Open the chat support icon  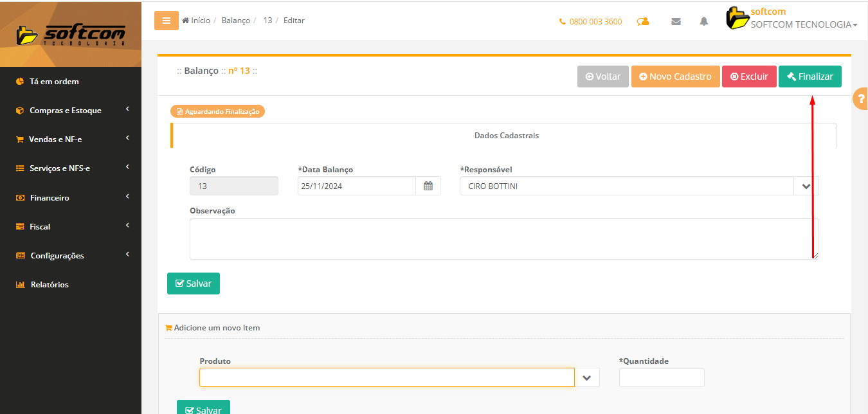[x=642, y=21]
